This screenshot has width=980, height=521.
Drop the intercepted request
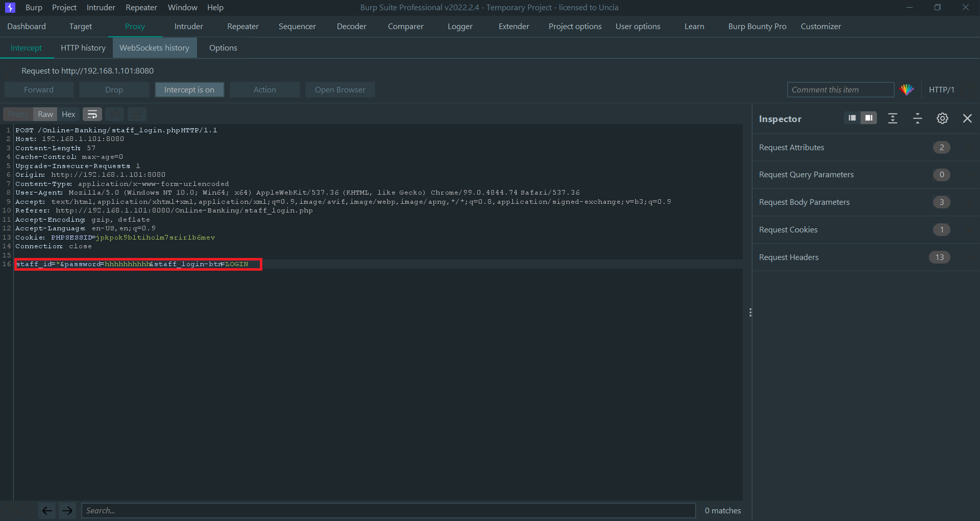pyautogui.click(x=114, y=90)
